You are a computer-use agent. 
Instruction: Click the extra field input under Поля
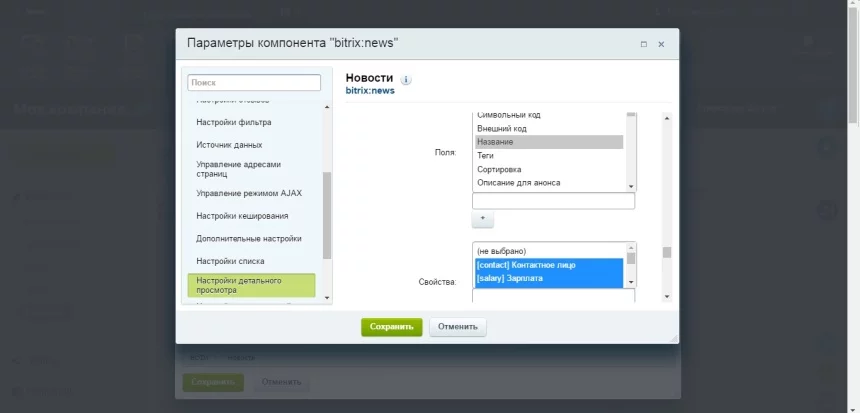553,201
